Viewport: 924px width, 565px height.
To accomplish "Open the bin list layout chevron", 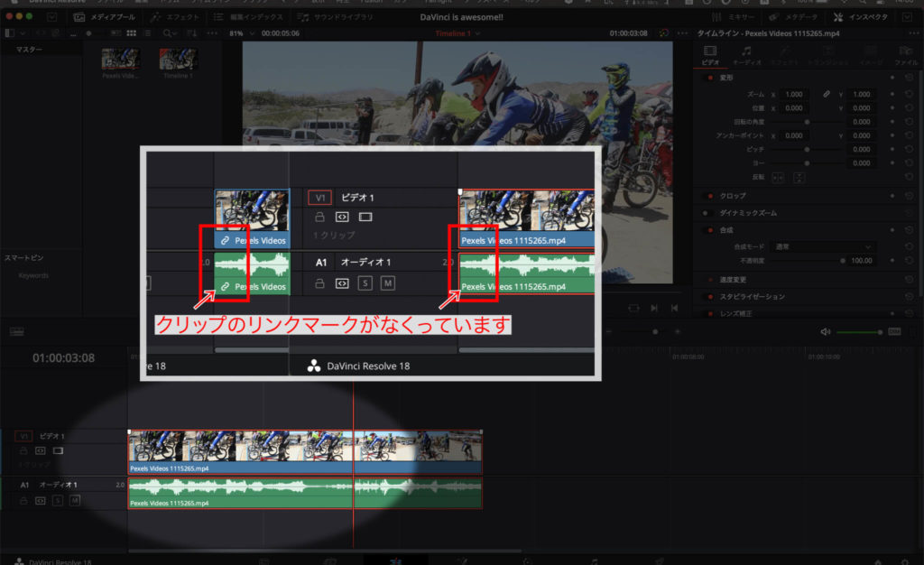I will click(x=23, y=33).
